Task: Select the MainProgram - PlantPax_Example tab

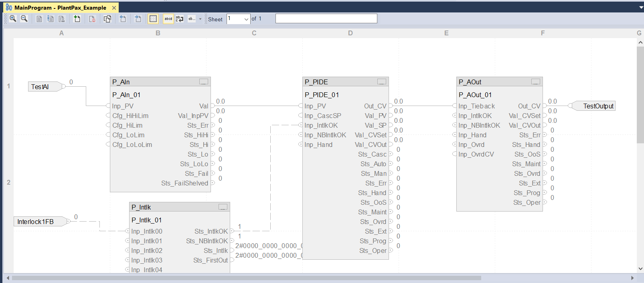Action: 60,8
